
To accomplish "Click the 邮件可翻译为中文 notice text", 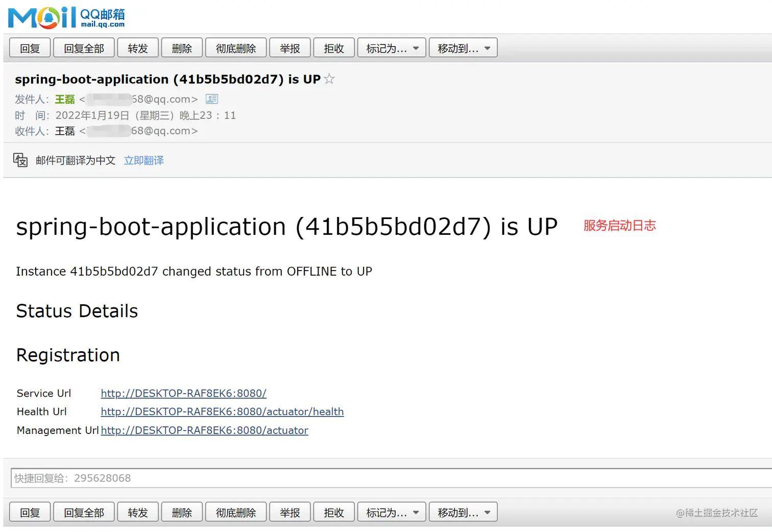I will tap(76, 160).
